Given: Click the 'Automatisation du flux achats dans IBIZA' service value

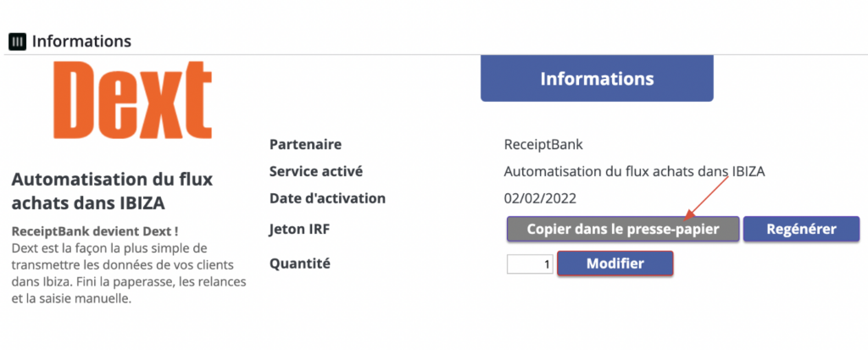Looking at the screenshot, I should (634, 172).
